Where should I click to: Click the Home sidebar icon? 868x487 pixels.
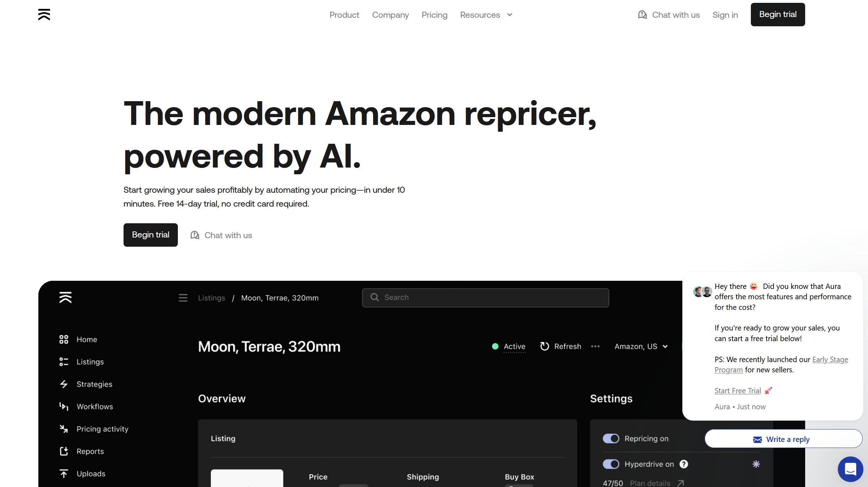pyautogui.click(x=64, y=339)
